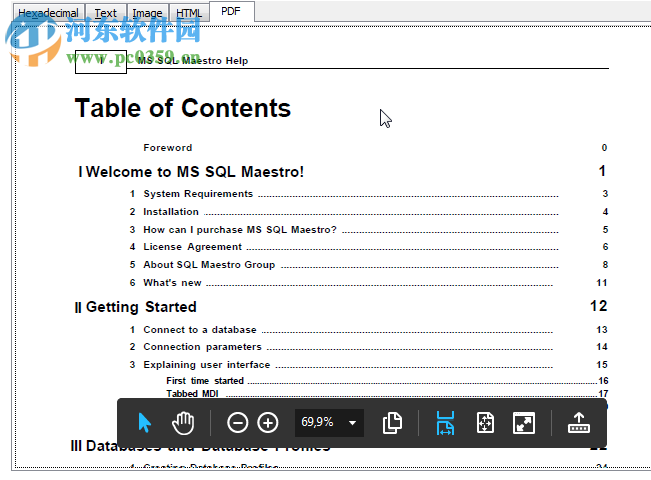Open the page view mode icon
Image resolution: width=651 pixels, height=480 pixels.
tap(392, 423)
